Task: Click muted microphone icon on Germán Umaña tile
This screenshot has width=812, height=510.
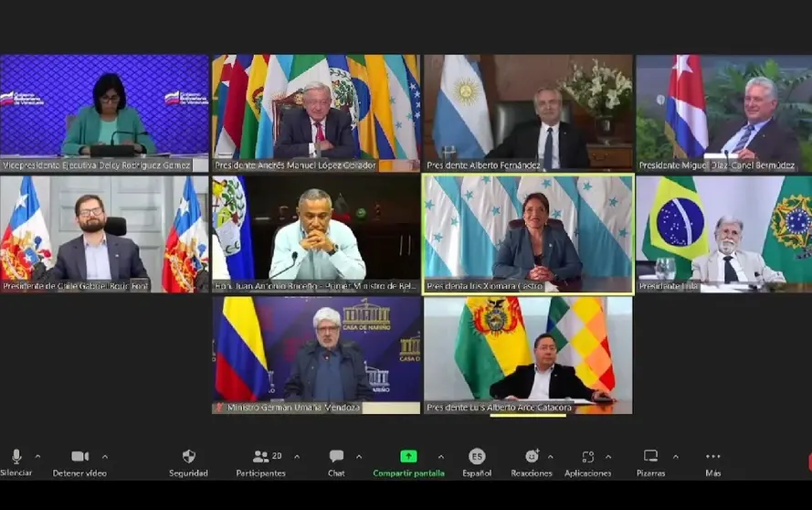Action: tap(219, 408)
